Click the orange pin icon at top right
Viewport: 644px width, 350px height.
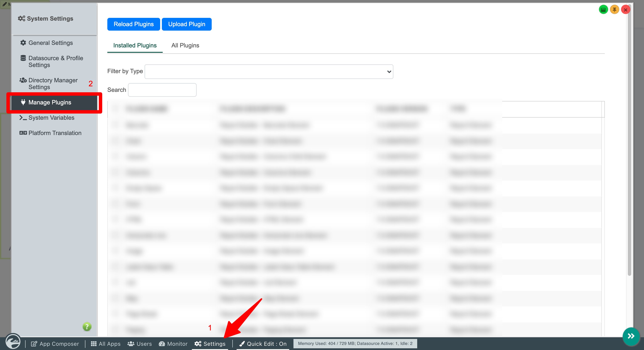pyautogui.click(x=614, y=10)
